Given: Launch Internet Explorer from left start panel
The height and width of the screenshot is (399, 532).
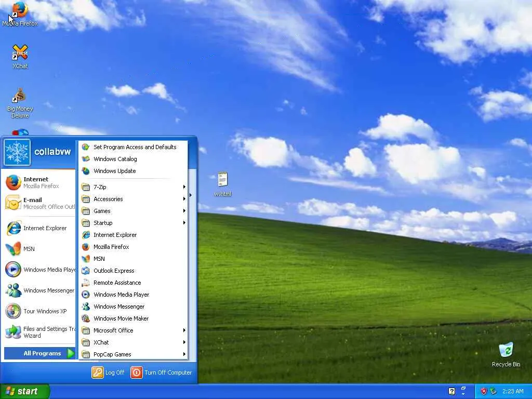Looking at the screenshot, I should tap(40, 228).
